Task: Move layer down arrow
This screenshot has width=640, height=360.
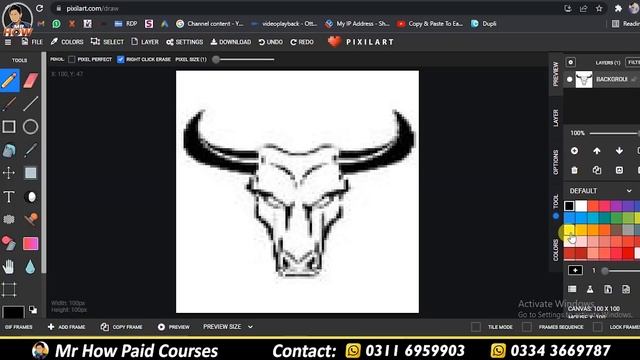Action: (x=619, y=151)
